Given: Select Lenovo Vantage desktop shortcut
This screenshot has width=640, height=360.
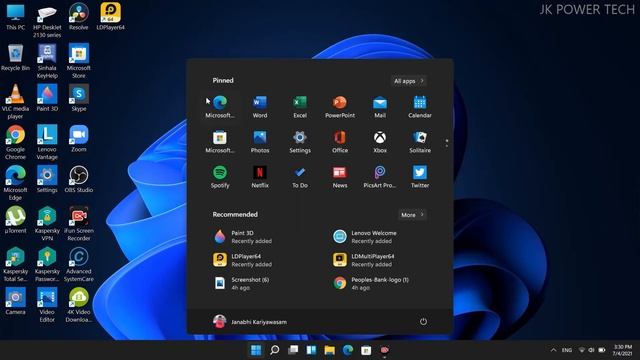Looking at the screenshot, I should [x=47, y=142].
